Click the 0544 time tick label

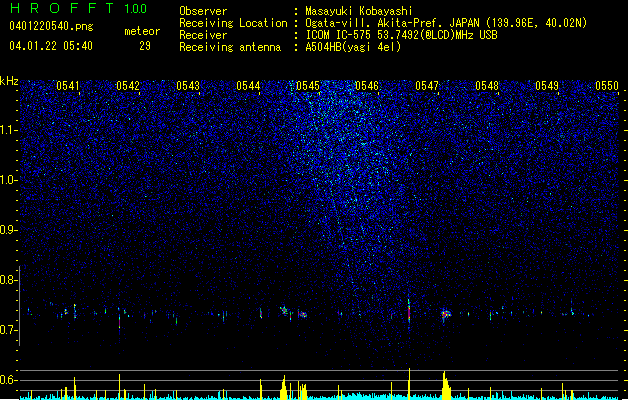248,86
